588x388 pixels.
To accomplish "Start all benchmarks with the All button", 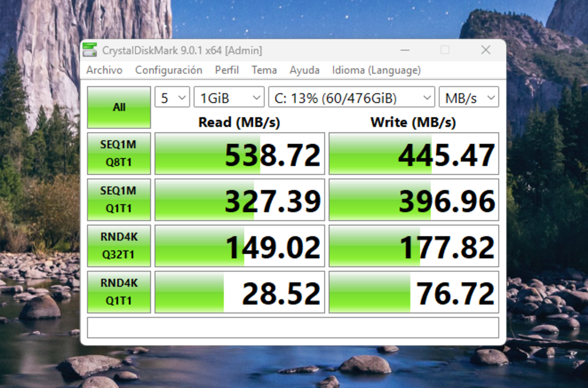I will pyautogui.click(x=119, y=107).
